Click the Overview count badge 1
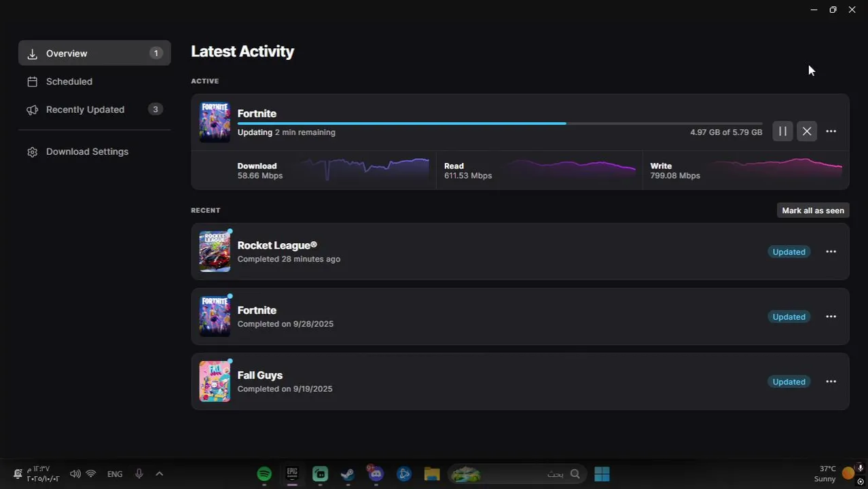The image size is (868, 489). click(x=156, y=53)
